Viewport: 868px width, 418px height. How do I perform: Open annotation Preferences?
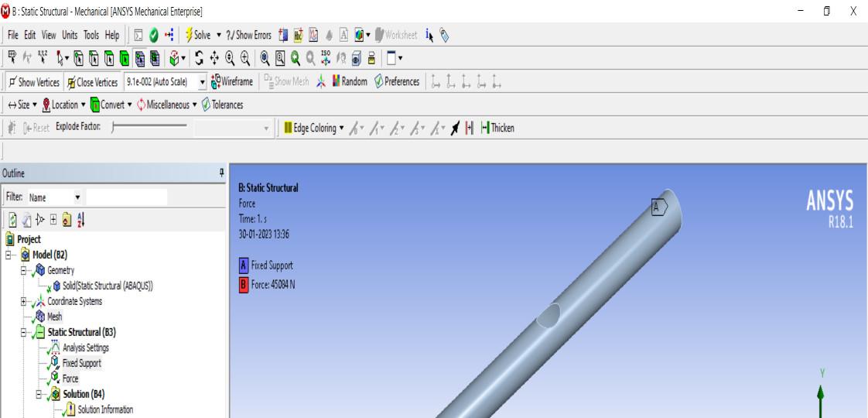pyautogui.click(x=396, y=82)
